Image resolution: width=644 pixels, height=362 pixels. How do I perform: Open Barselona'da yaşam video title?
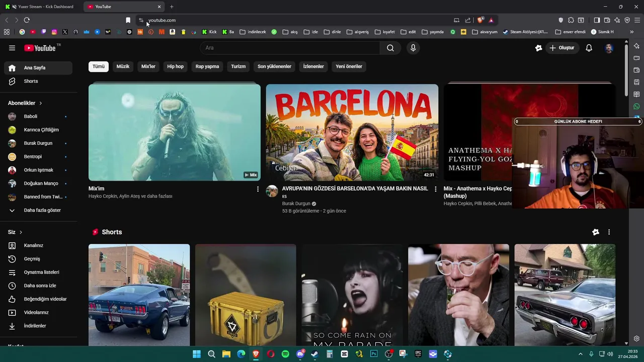click(355, 192)
